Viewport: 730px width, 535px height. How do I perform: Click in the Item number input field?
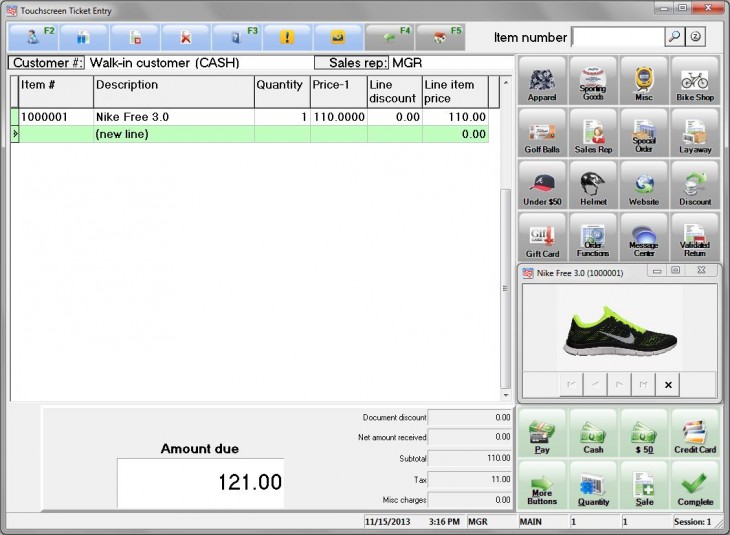(x=618, y=37)
